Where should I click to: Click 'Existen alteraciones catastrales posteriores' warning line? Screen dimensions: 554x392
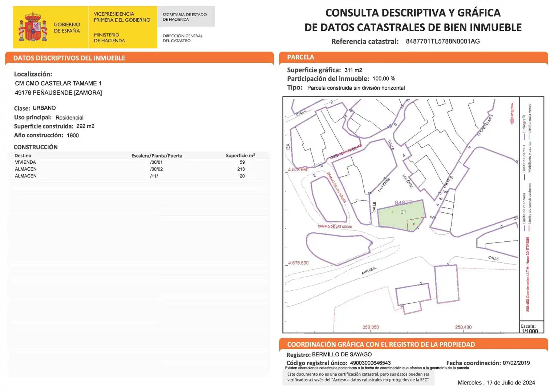tap(377, 368)
